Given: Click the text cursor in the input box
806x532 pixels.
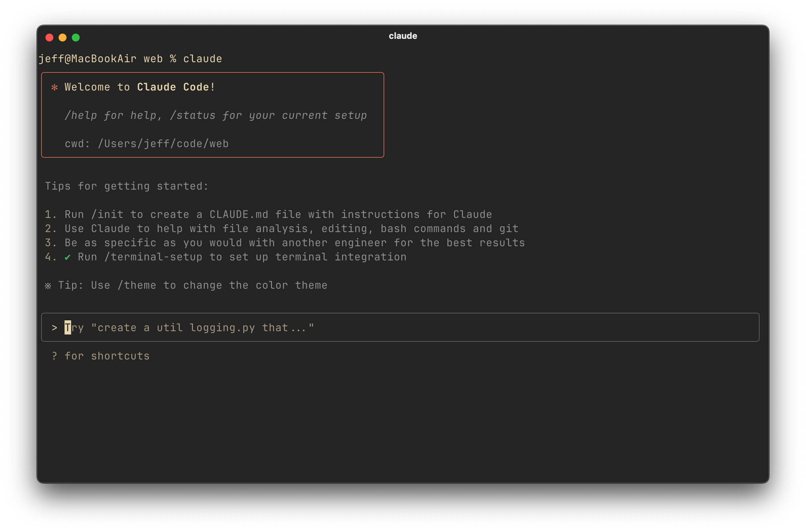Looking at the screenshot, I should [67, 327].
